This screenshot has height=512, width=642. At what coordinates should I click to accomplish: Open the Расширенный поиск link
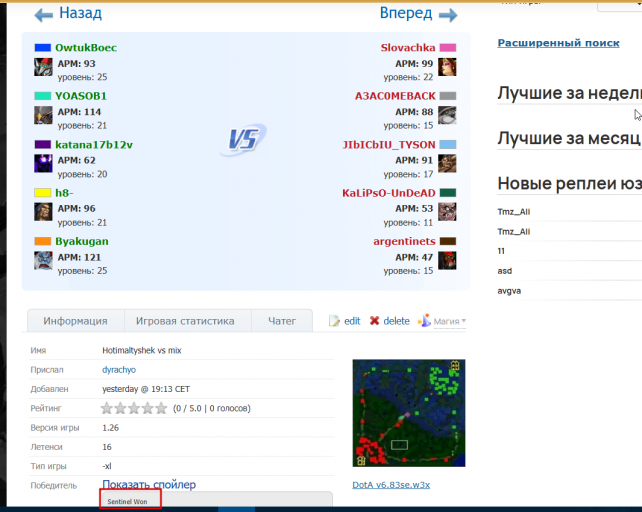(x=558, y=43)
